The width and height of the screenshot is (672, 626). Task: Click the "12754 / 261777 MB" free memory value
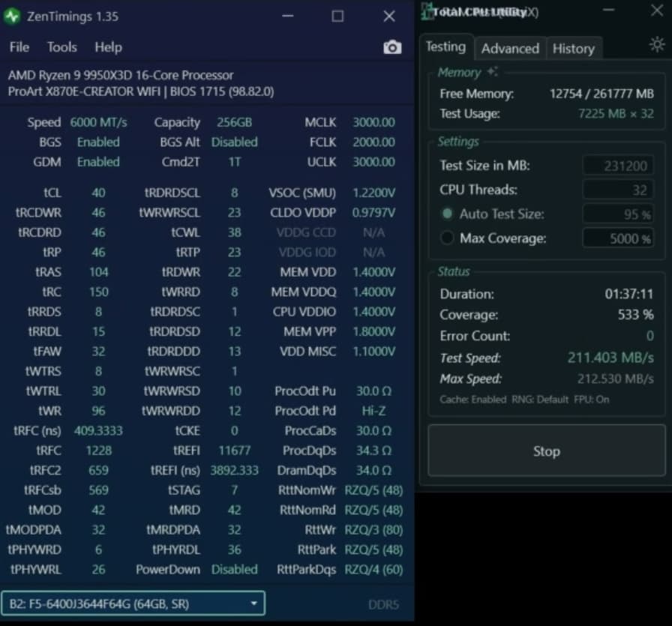coord(601,94)
